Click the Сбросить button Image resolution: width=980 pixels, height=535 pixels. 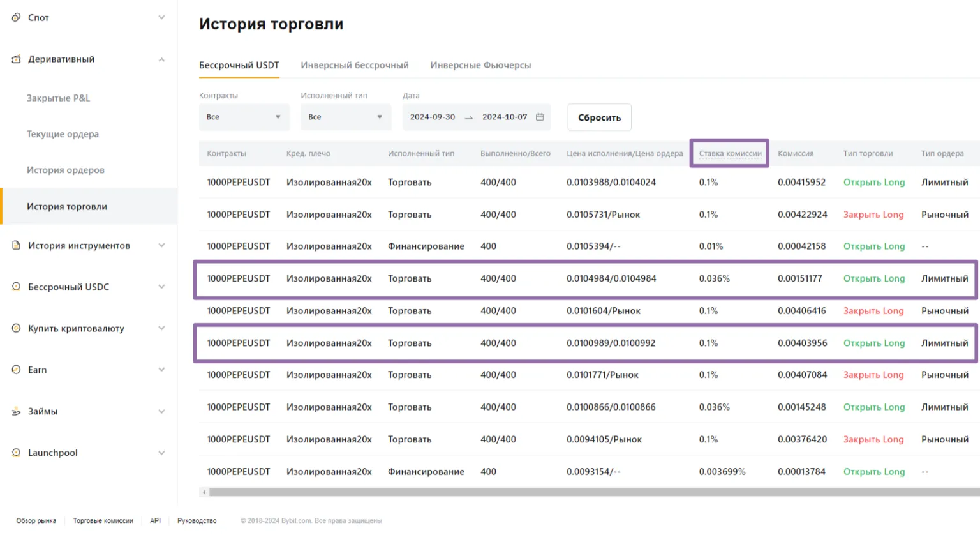(598, 117)
